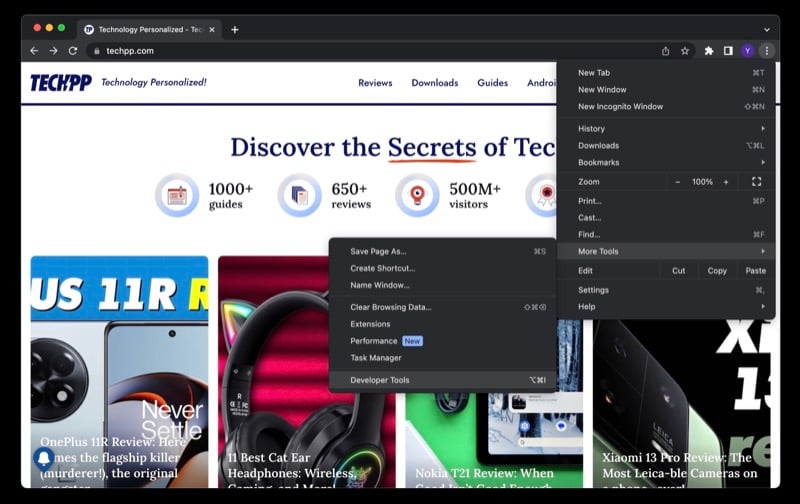Choose Cast... from menu
This screenshot has height=504, width=800.
[666, 218]
